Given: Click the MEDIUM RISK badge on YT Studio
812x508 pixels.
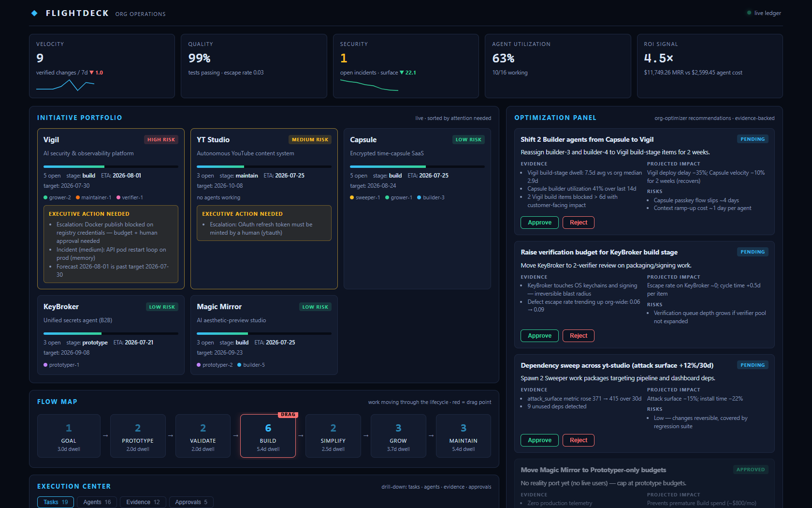Looking at the screenshot, I should (310, 139).
